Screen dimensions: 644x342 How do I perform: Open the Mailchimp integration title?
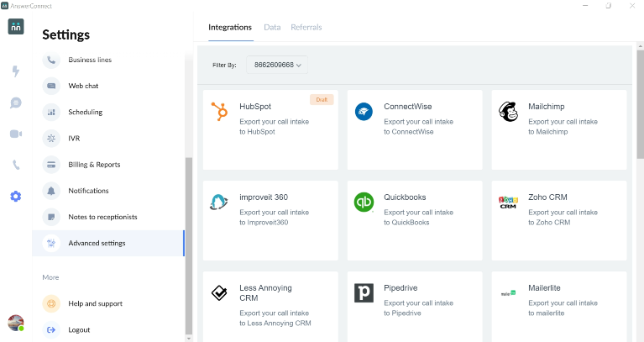coord(547,107)
